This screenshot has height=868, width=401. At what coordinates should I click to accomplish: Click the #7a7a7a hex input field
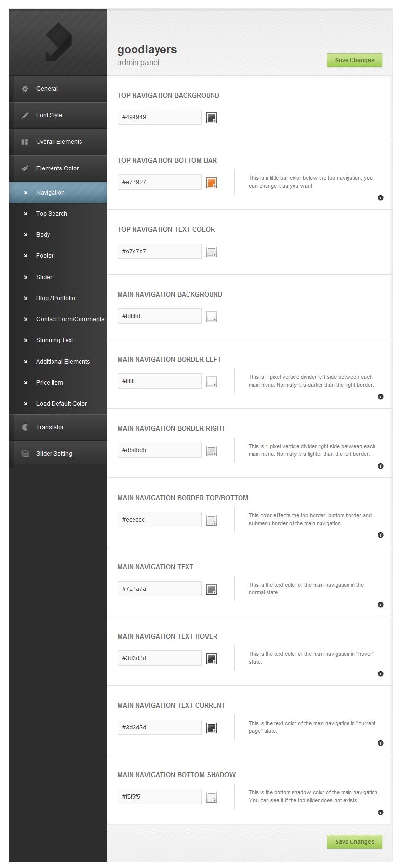(160, 589)
